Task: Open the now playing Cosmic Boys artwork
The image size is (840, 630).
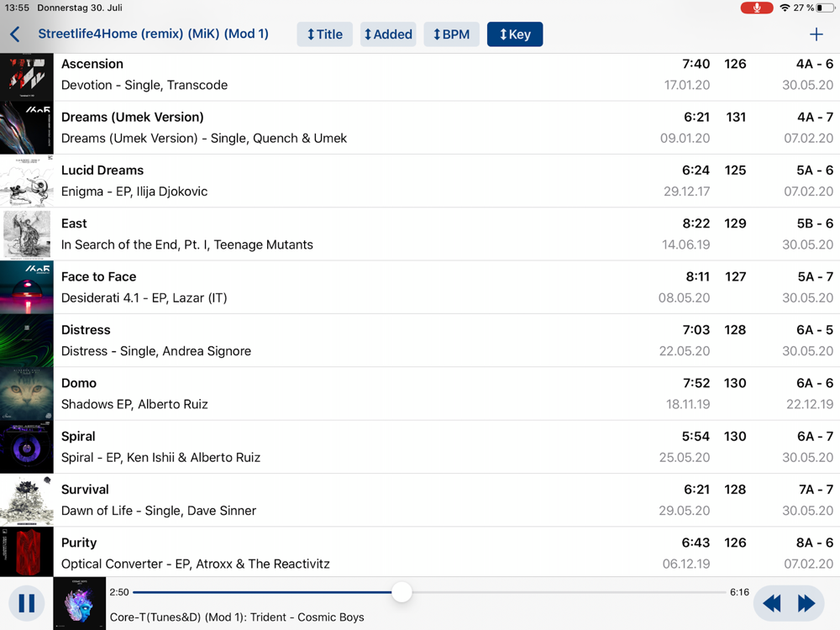Action: 80,603
